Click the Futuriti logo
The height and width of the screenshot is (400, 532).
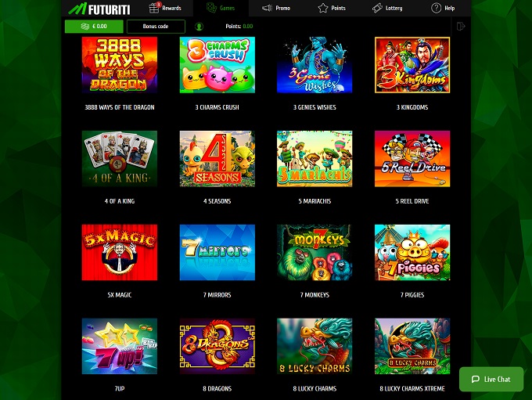point(99,9)
